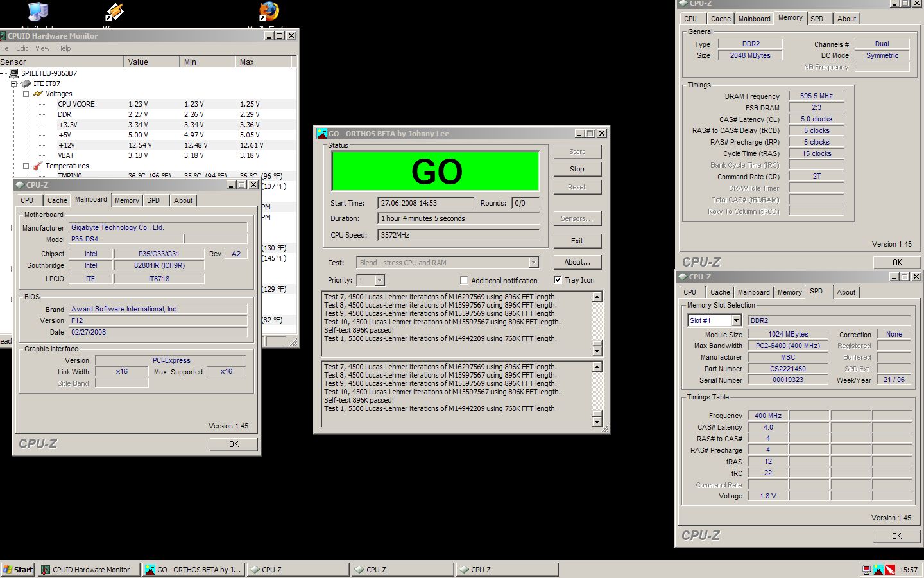Open the View menu in Hardware Monitor

click(42, 48)
